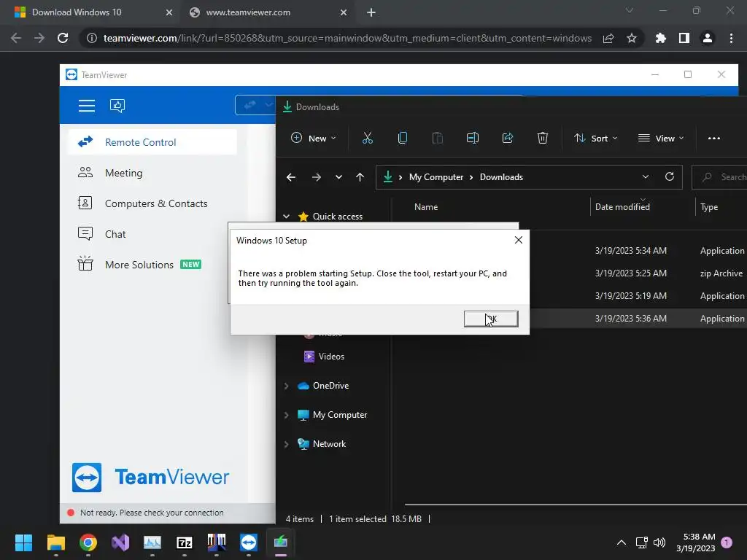The image size is (747, 560).
Task: Click Explorer search box
Action: [x=719, y=177]
